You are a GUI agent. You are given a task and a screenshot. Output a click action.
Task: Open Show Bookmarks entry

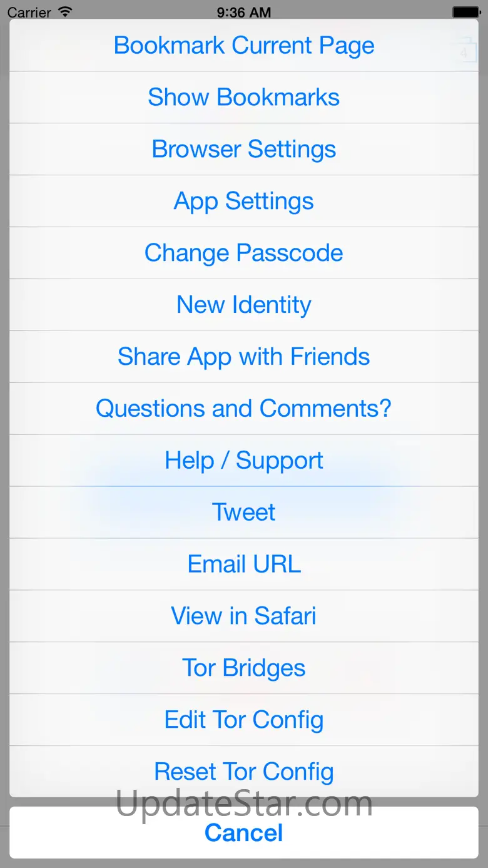click(x=244, y=97)
